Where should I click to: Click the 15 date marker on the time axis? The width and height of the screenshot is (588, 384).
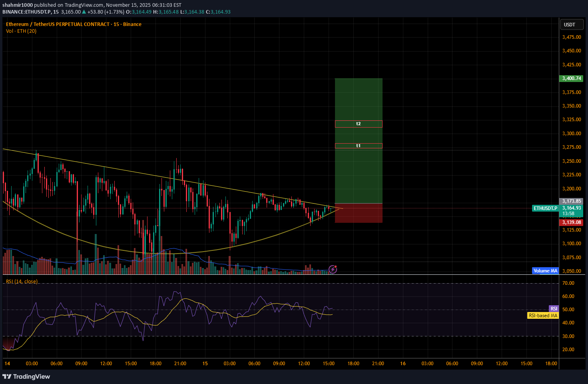pos(205,364)
